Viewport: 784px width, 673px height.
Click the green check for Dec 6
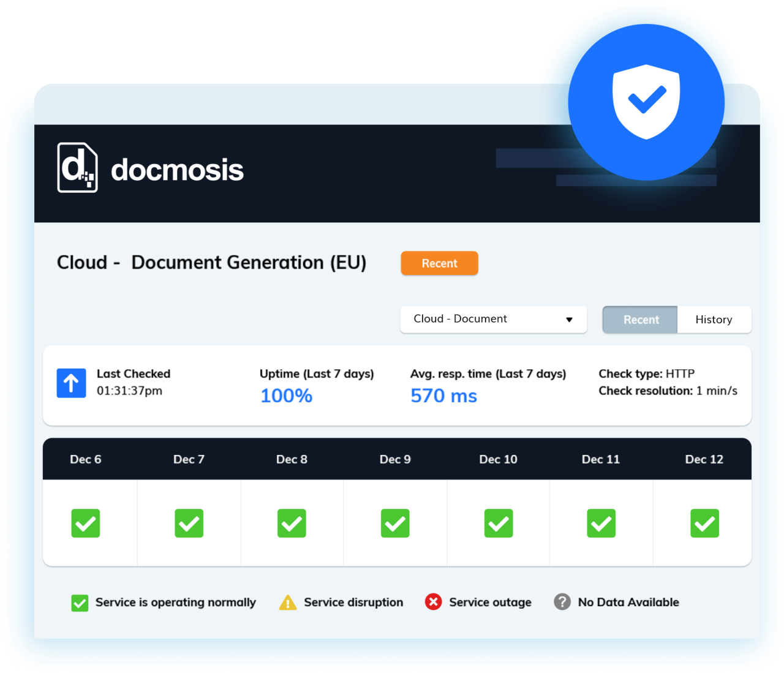pos(85,523)
